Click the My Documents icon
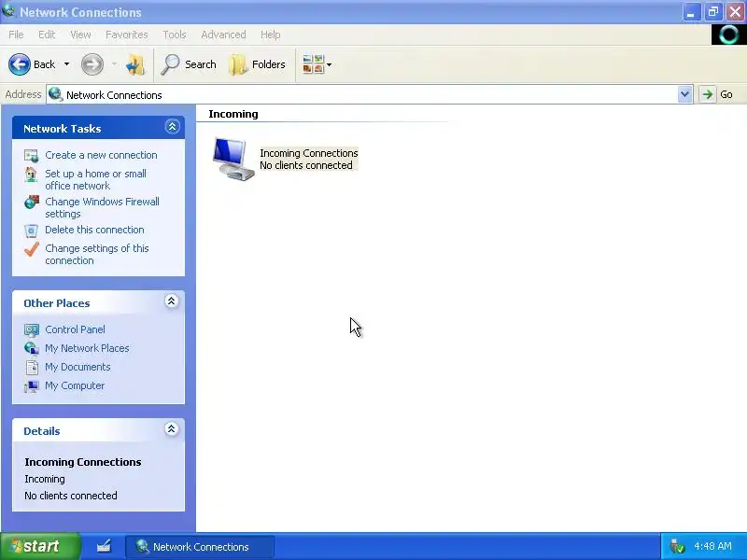This screenshot has height=560, width=747. tap(32, 367)
